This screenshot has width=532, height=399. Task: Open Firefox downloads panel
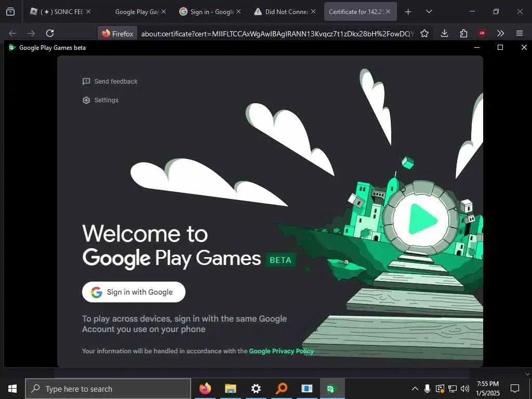coord(445,33)
